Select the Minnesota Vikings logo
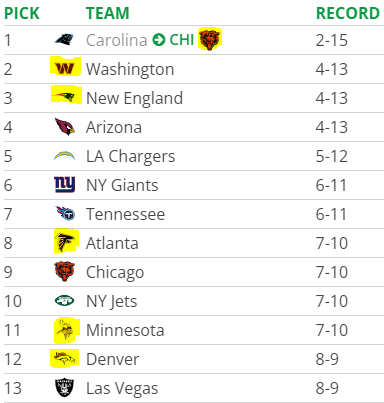The width and height of the screenshot is (384, 403). (65, 330)
